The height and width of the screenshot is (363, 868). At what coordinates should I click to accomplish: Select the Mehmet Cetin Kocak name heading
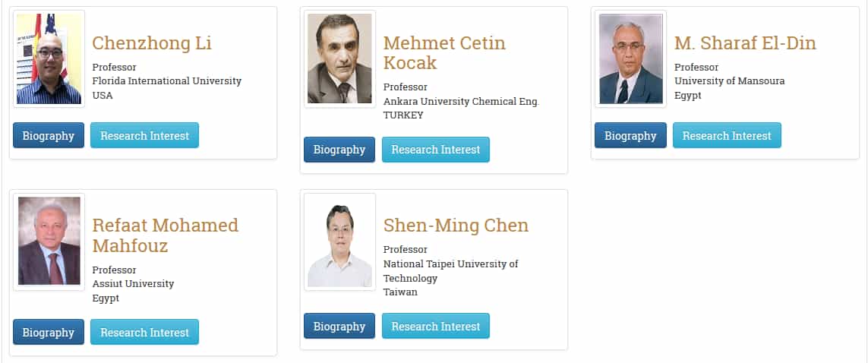(444, 52)
